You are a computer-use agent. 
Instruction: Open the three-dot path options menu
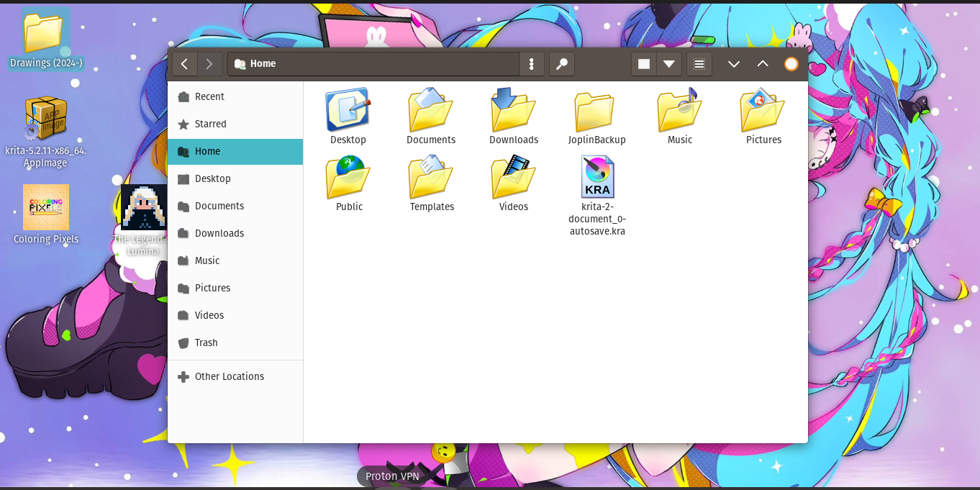click(531, 64)
